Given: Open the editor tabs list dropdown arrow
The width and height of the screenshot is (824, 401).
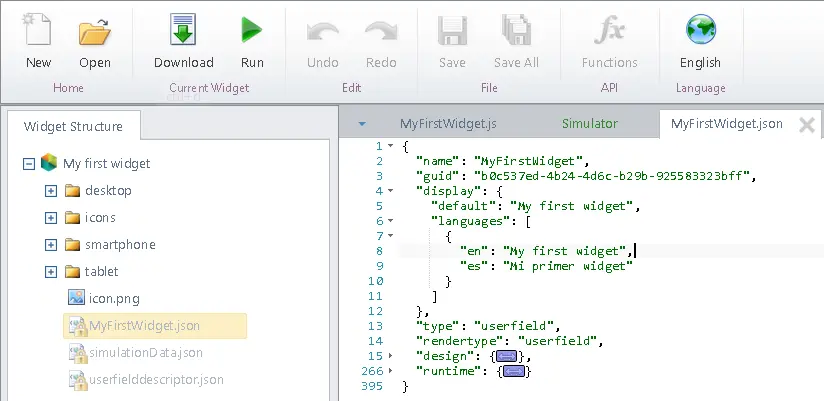Looking at the screenshot, I should coord(362,125).
